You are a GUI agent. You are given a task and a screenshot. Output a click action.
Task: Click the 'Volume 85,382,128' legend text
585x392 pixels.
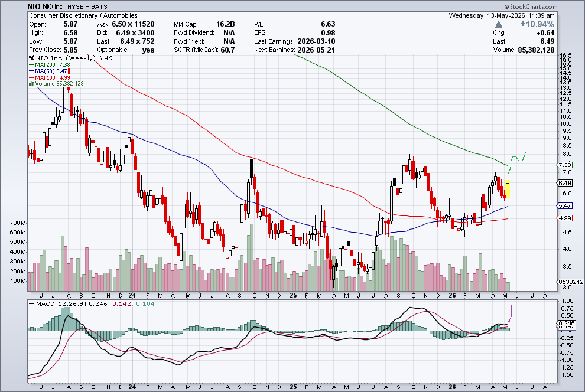point(59,84)
